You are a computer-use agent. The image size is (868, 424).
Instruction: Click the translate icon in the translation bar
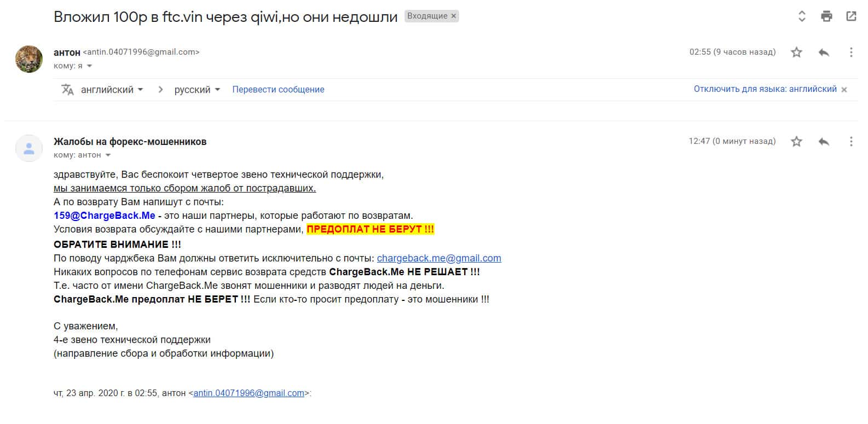[x=67, y=90]
